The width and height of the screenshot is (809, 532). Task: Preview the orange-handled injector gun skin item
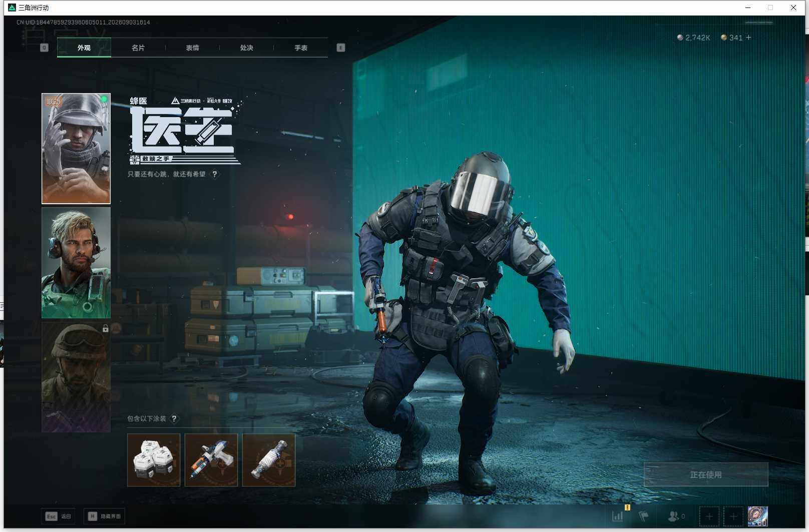point(211,460)
